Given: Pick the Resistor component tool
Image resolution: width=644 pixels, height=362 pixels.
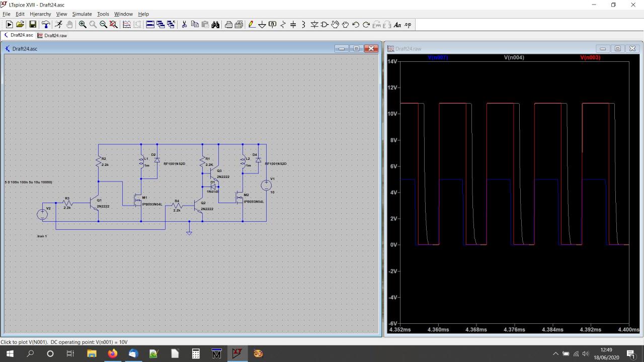Looking at the screenshot, I should click(x=283, y=25).
